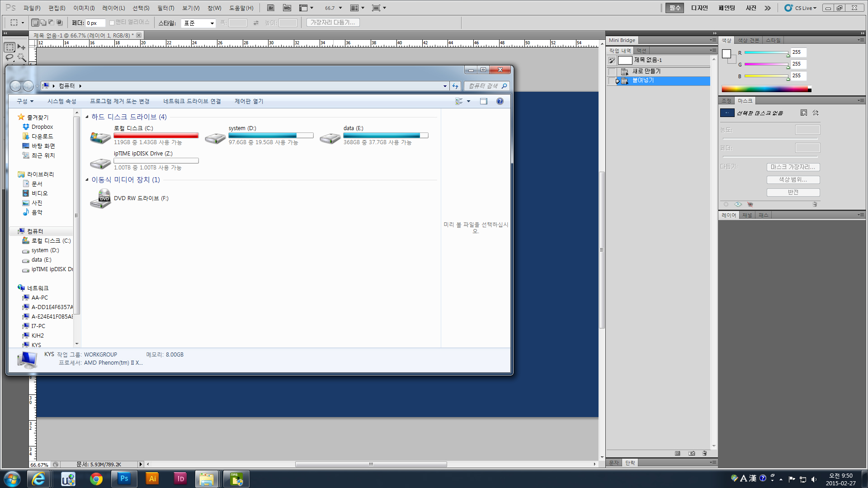The image size is (868, 488).
Task: Select the Magic Wand tool
Action: (x=21, y=57)
